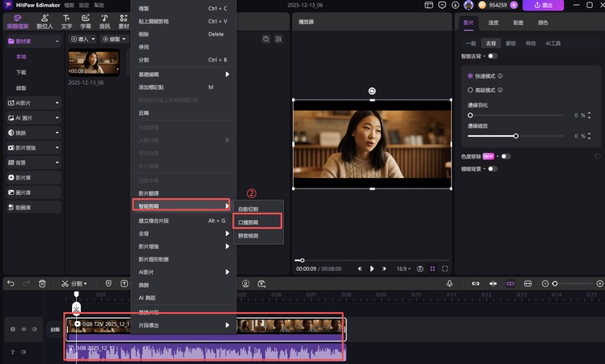Click the user avatar icon

[x=468, y=5]
